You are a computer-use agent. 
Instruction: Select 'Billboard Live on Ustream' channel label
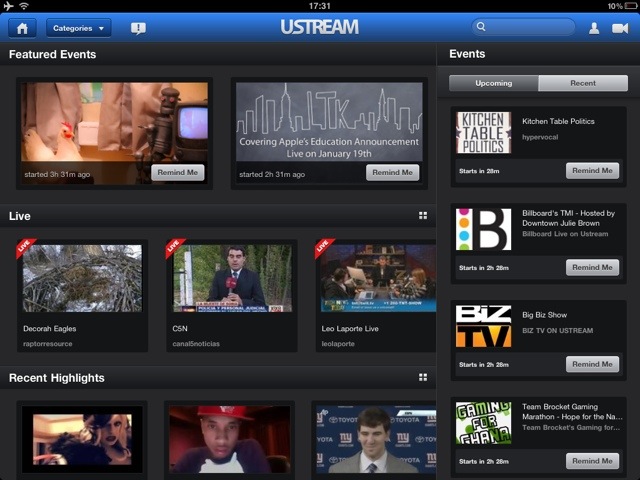pyautogui.click(x=565, y=234)
